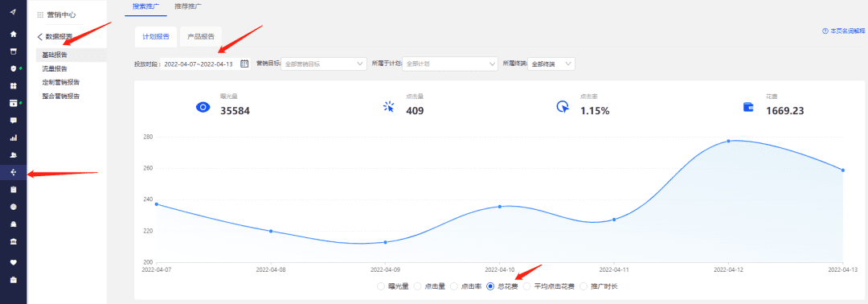
Task: Click the shop/store sidebar icon
Action: tap(14, 51)
